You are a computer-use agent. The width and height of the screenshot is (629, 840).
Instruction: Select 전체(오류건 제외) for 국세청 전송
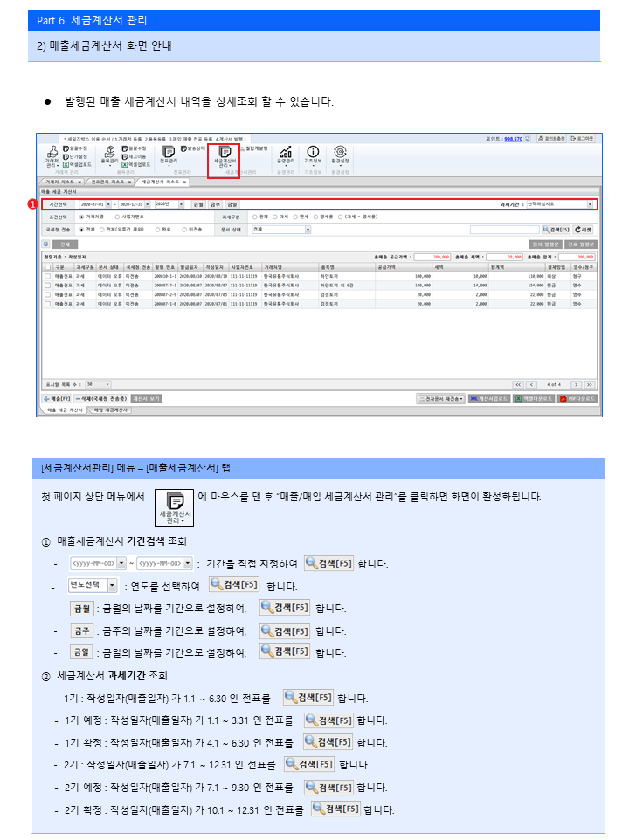pyautogui.click(x=102, y=230)
